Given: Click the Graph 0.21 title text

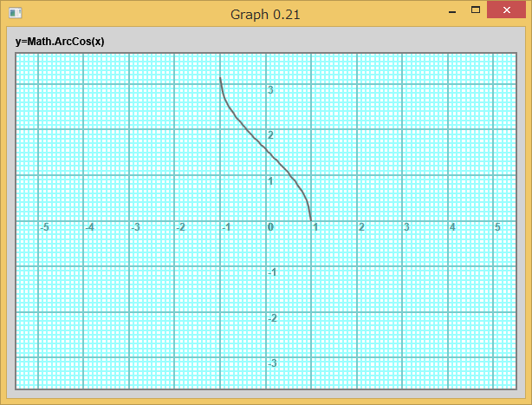Looking at the screenshot, I should coord(265,15).
